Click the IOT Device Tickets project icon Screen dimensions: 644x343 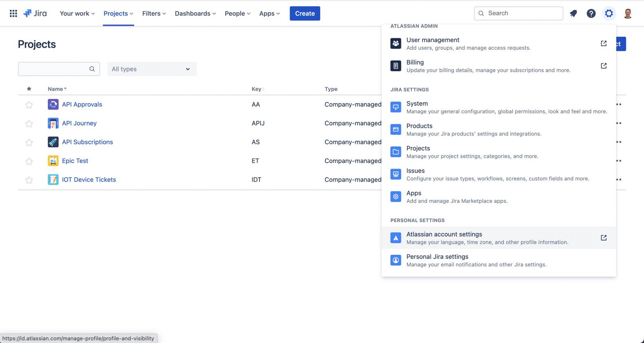[53, 180]
